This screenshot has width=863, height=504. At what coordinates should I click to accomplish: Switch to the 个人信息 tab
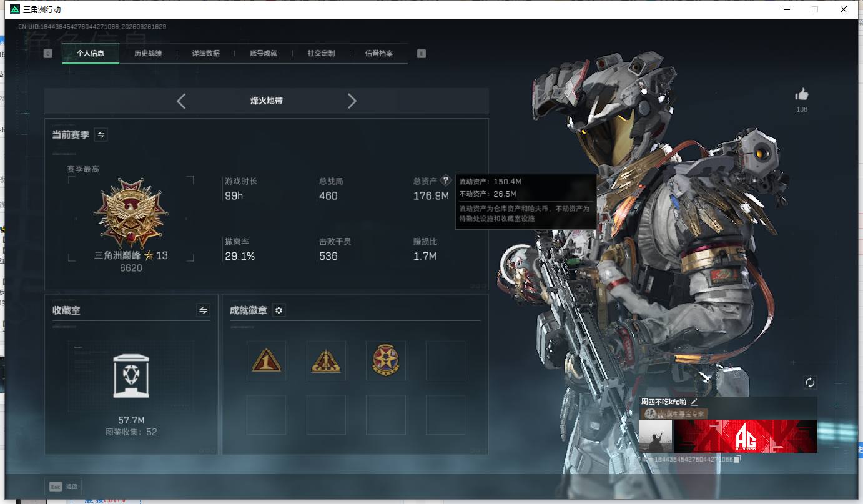click(x=91, y=54)
